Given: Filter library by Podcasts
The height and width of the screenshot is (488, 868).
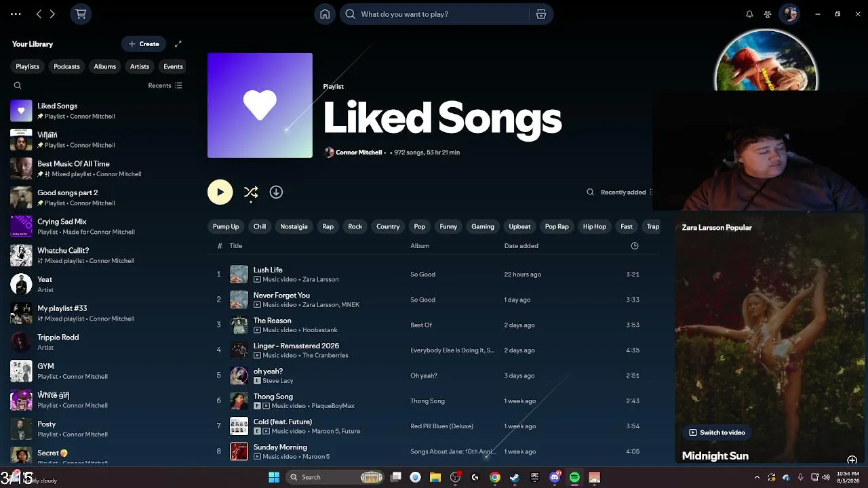Looking at the screenshot, I should pyautogui.click(x=66, y=66).
